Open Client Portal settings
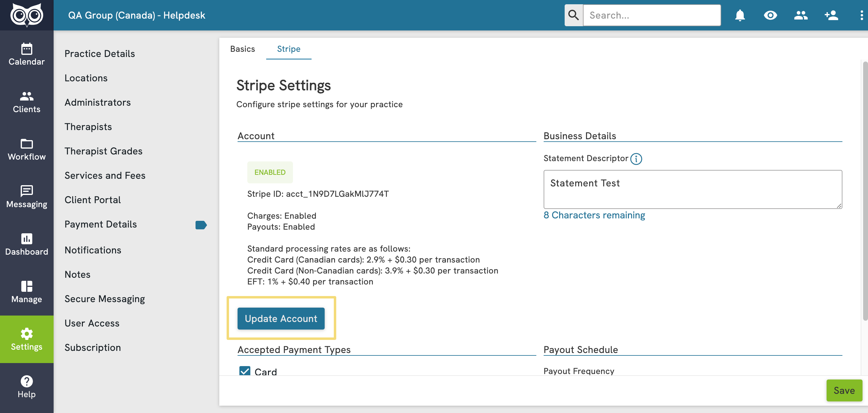 tap(93, 200)
